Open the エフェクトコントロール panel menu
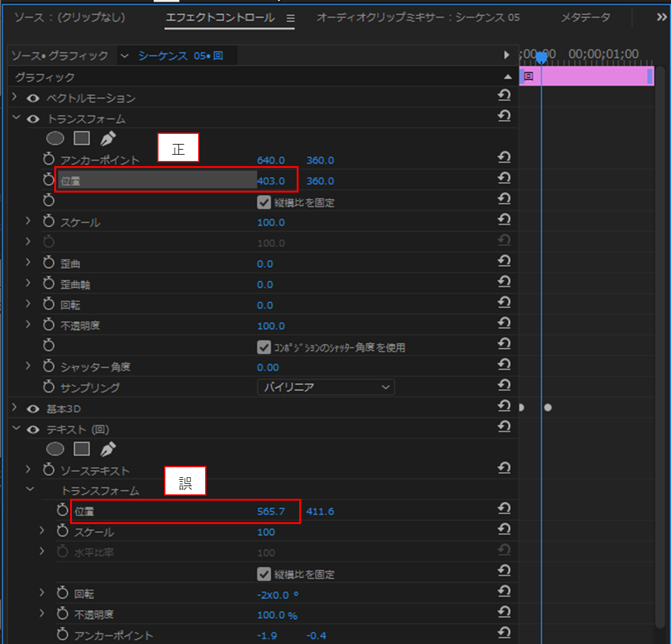The height and width of the screenshot is (644, 671). [x=289, y=18]
